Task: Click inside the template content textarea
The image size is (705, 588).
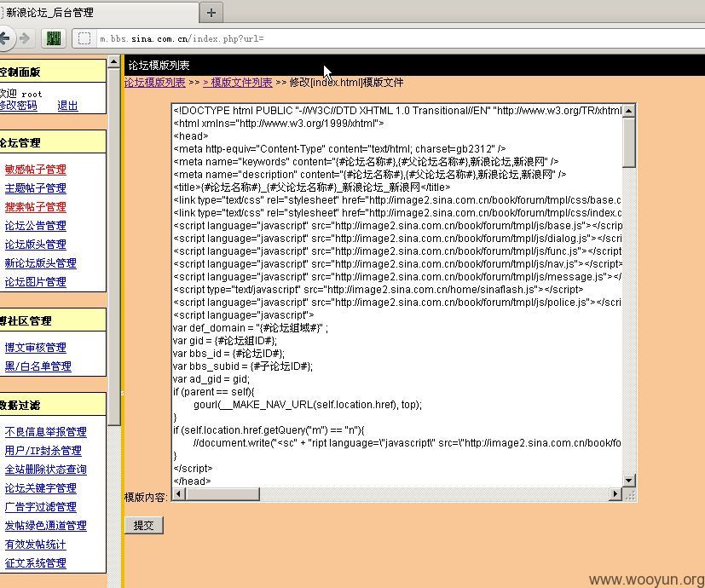Action: pos(397,296)
